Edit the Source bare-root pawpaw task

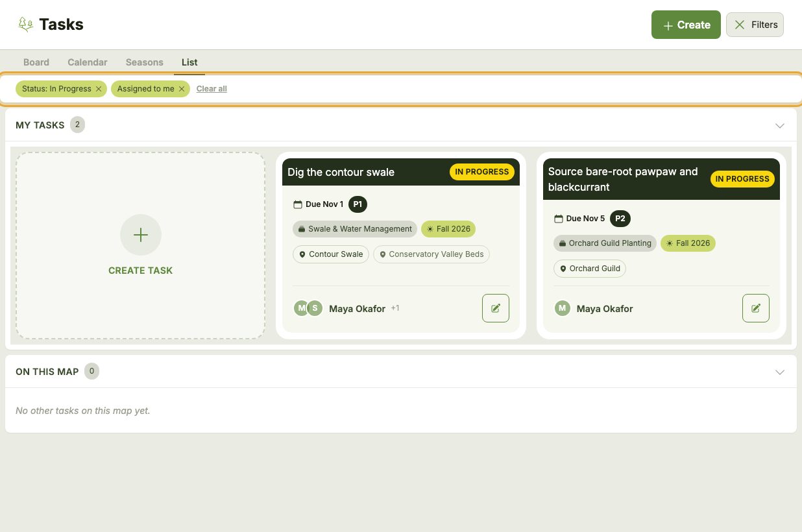pyautogui.click(x=756, y=308)
